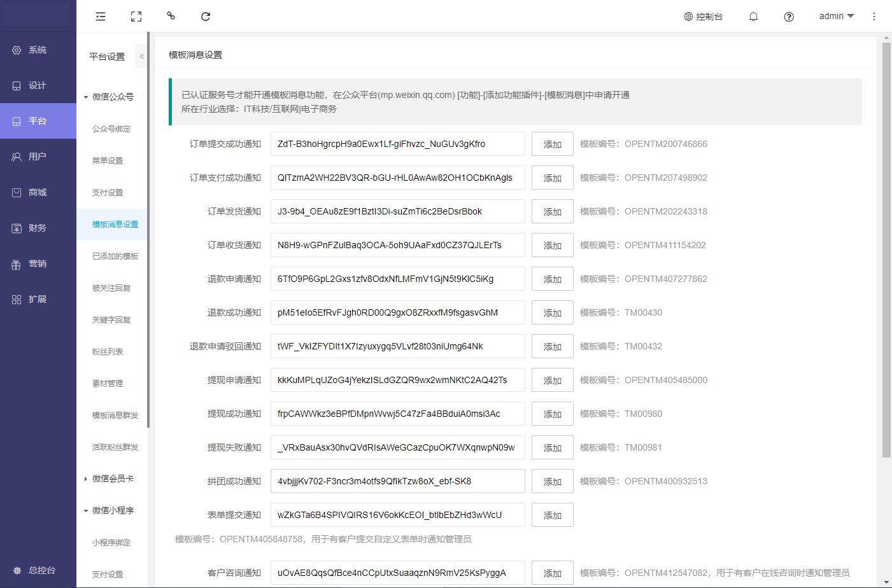Collapse the 微信小程序 tree group
892x588 pixels.
click(x=86, y=511)
